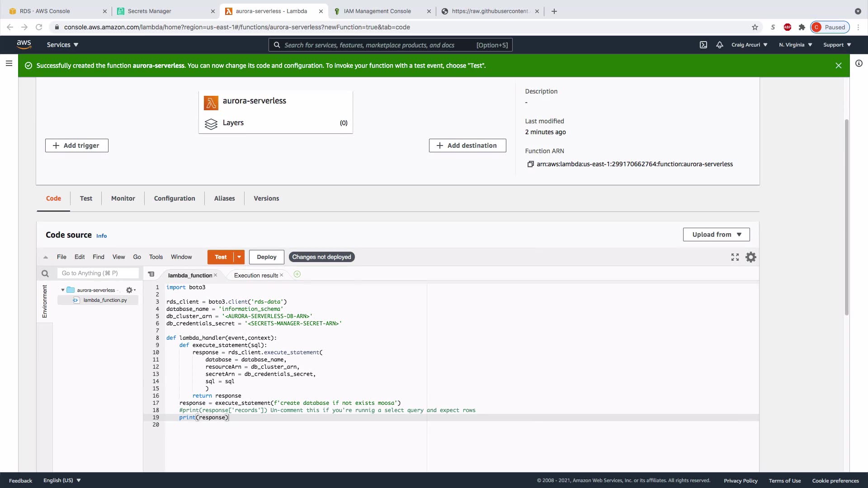This screenshot has height=488, width=868.
Task: Open the Tools menu in editor
Action: (156, 257)
